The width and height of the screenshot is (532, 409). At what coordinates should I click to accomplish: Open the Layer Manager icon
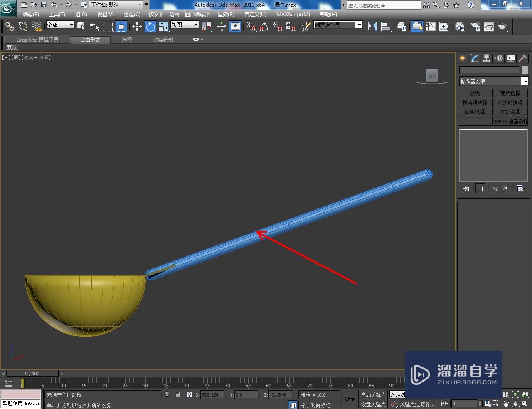click(x=401, y=27)
